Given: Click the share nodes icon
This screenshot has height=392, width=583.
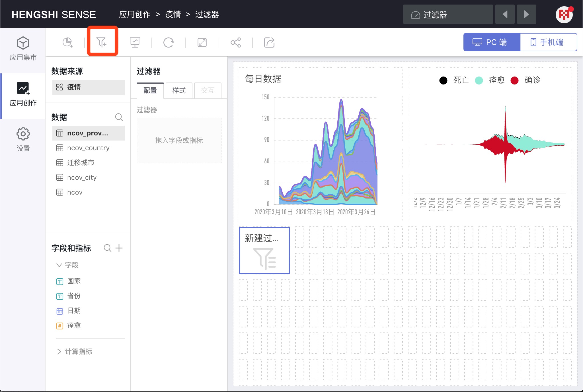Looking at the screenshot, I should 236,42.
